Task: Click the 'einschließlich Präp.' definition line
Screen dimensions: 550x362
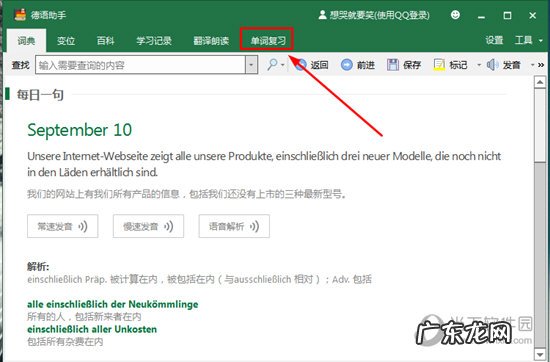Action: 199,280
